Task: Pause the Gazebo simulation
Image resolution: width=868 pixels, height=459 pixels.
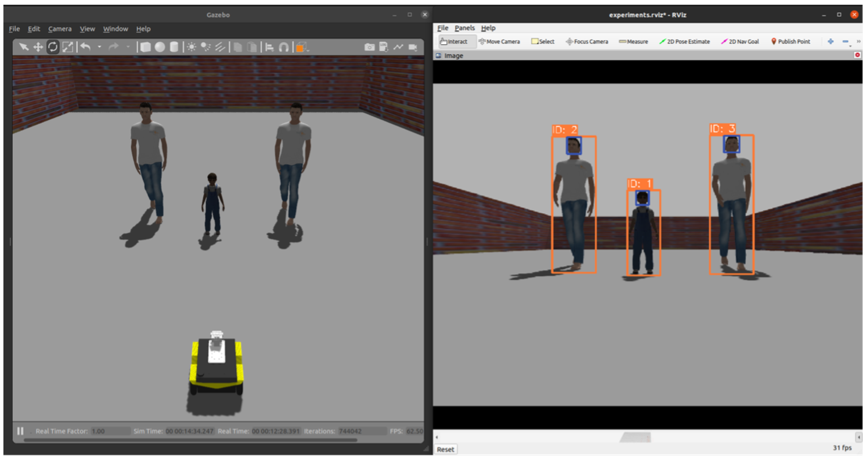Action: pos(20,431)
